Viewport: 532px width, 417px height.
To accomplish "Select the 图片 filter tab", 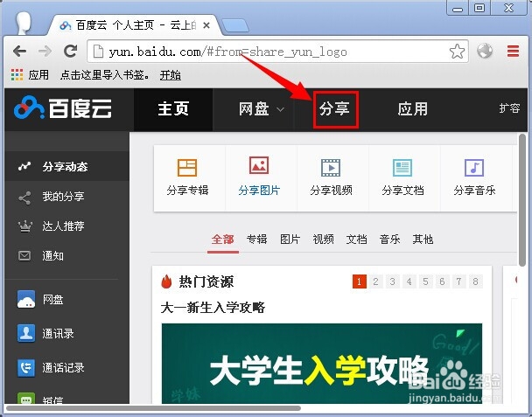I will (x=290, y=240).
